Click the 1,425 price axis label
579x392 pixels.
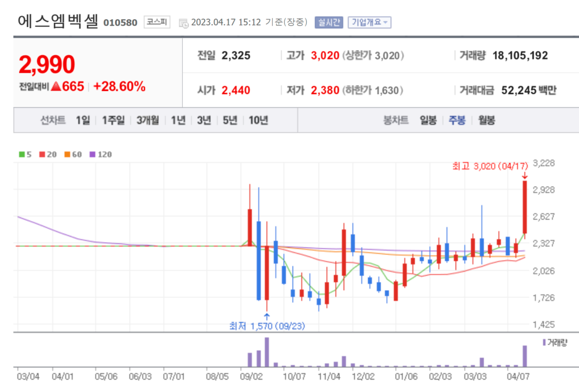[544, 325]
